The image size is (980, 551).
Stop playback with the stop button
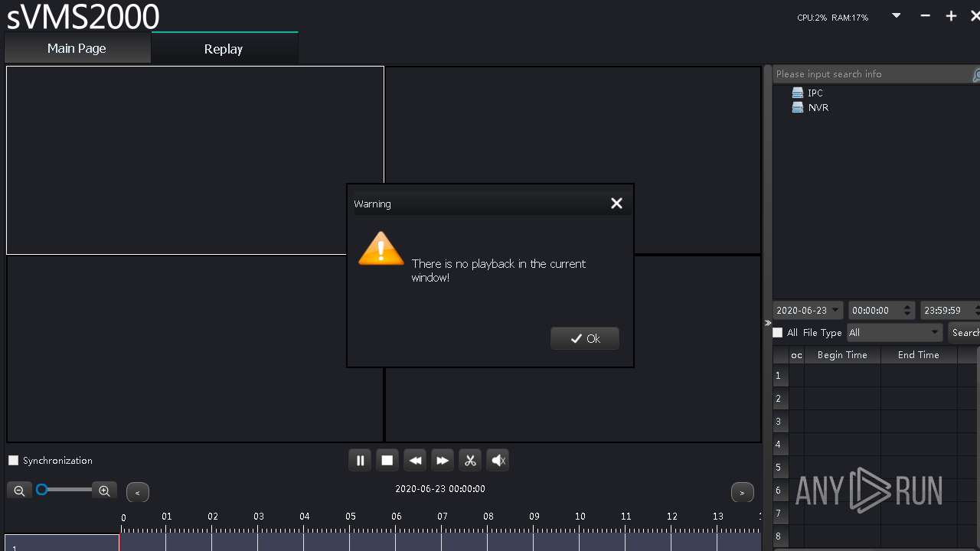(387, 460)
